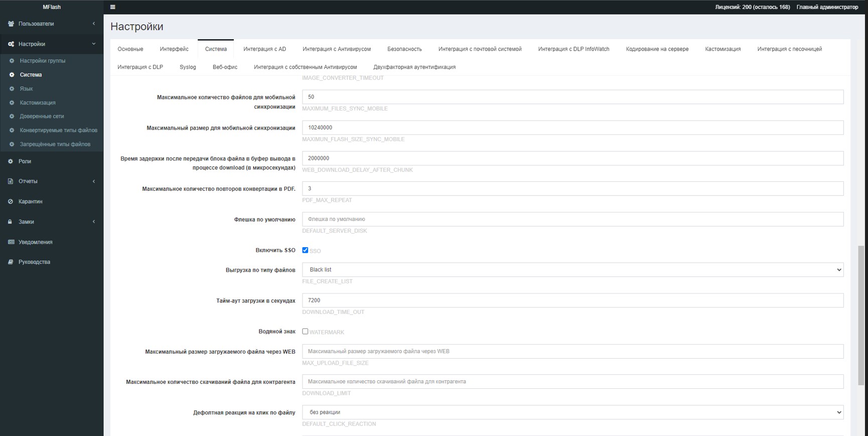Open the Интеграция с собственным Антивирусом tab
868x436 pixels.
click(305, 67)
